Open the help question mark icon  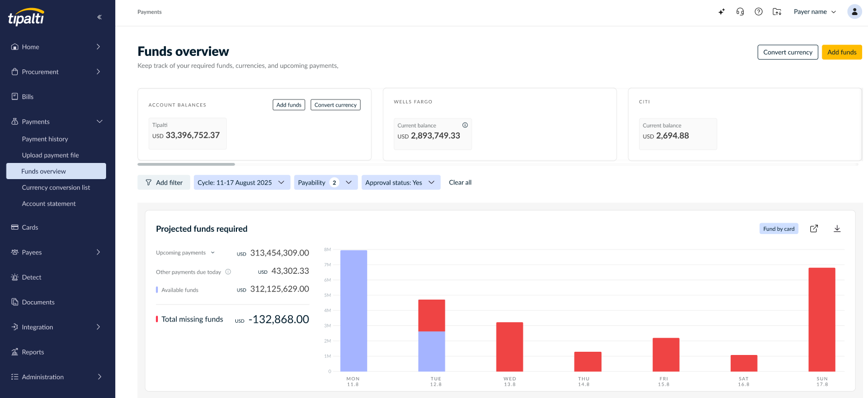point(759,12)
